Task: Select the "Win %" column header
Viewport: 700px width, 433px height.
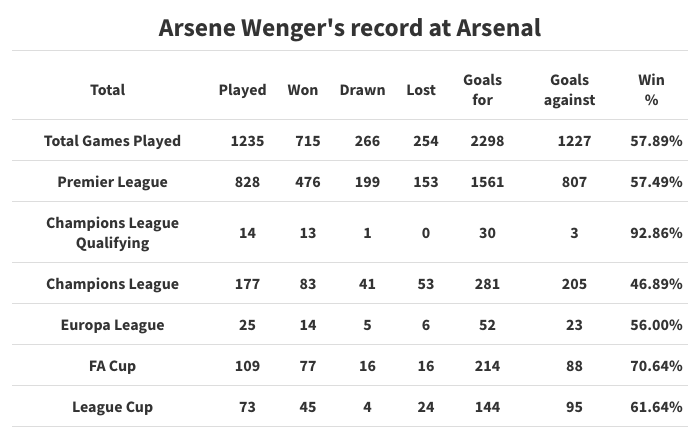Action: click(651, 90)
